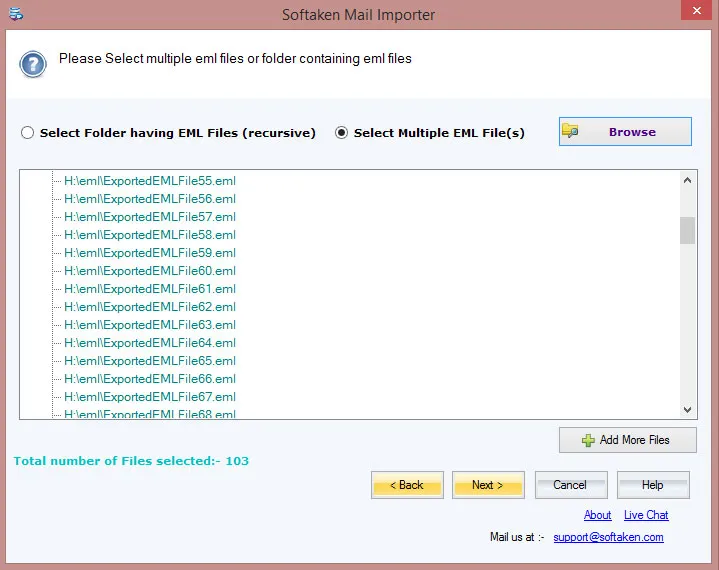This screenshot has height=570, width=719.
Task: Select H:\eml\ExportedEMLFile62.eml in list
Action: 150,306
